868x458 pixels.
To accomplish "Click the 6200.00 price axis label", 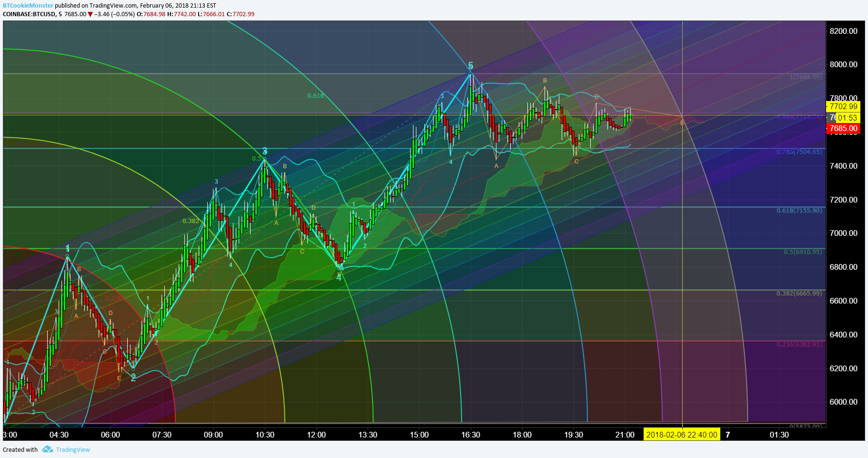I will pos(843,368).
